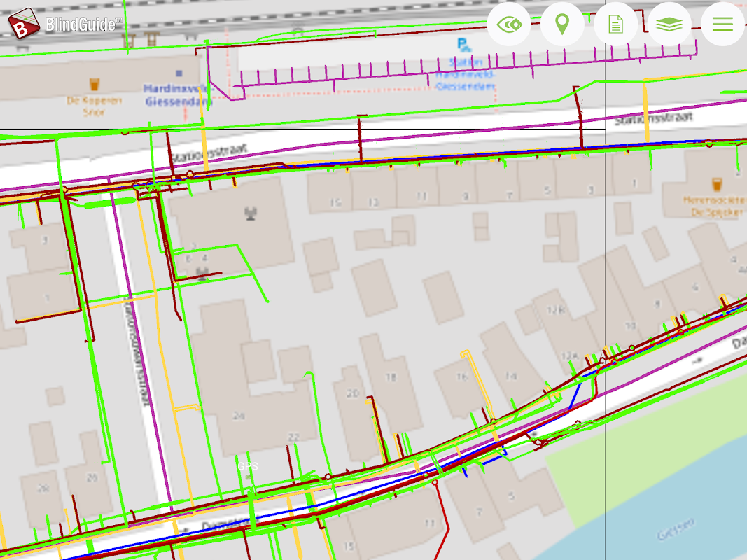Click building number 14 on the map
Image resolution: width=747 pixels, height=560 pixels.
coord(510,377)
